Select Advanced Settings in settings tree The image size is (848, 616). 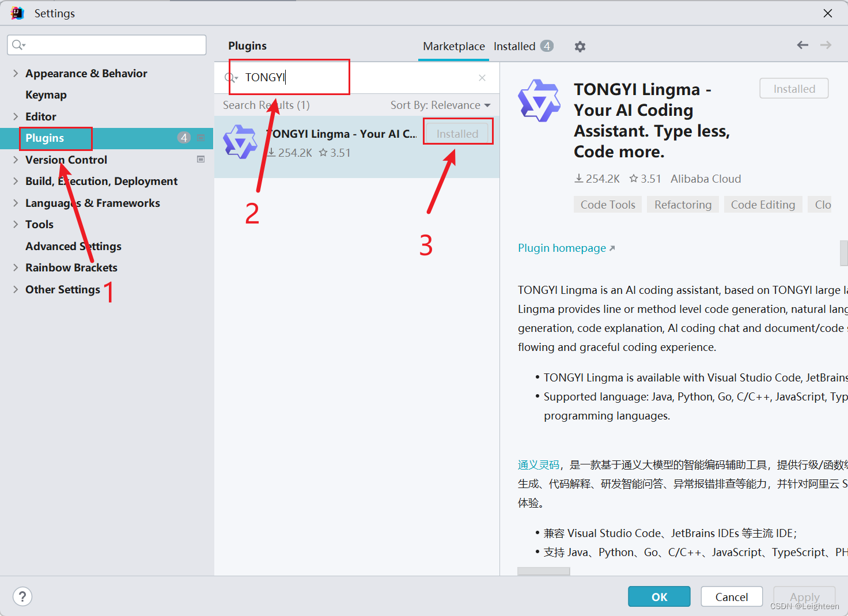click(73, 246)
